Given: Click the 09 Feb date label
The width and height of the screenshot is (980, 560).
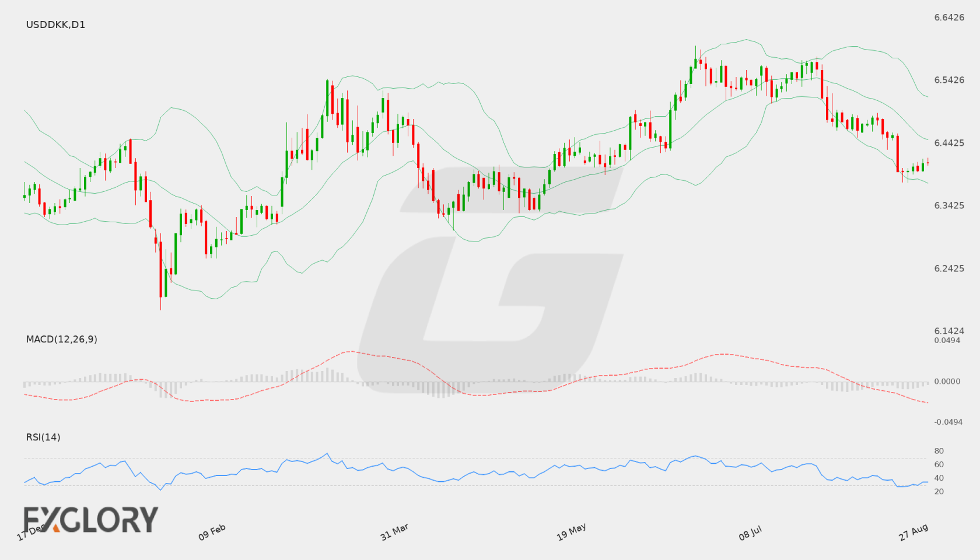Looking at the screenshot, I should pos(212,532).
